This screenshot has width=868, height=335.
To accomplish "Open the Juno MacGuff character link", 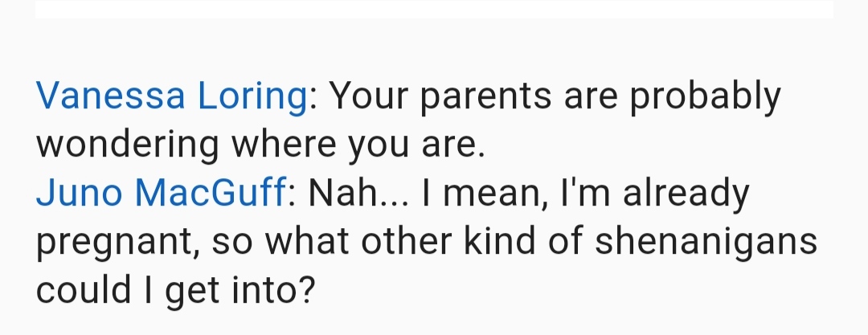I will 161,194.
